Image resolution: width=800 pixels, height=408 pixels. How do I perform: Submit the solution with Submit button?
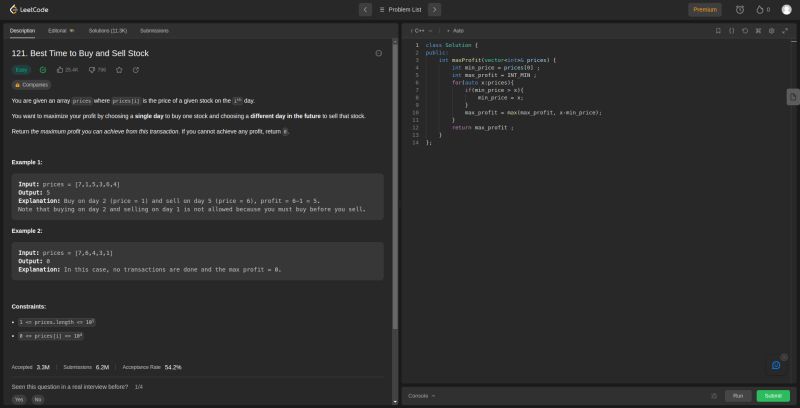773,396
